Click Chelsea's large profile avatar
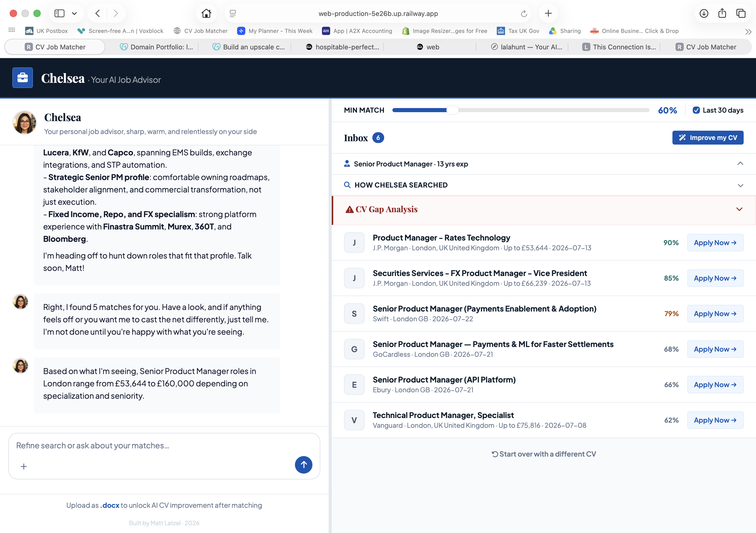The image size is (756, 533). 24,122
